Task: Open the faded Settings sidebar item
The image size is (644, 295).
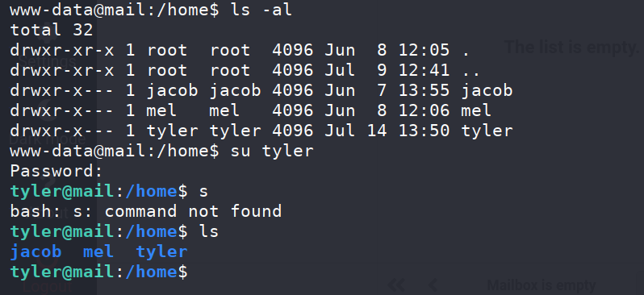Action: pyautogui.click(x=48, y=61)
